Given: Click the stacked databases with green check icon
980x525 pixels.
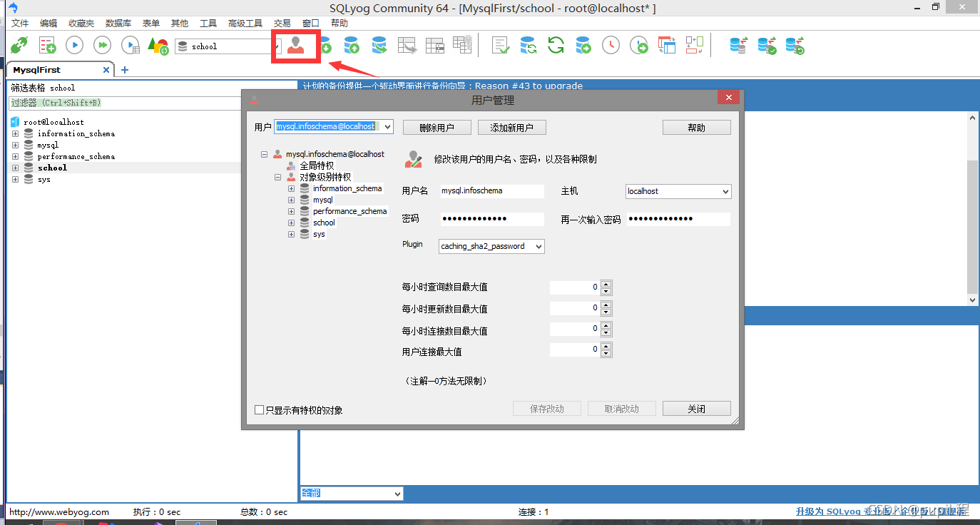Looking at the screenshot, I should pos(767,46).
